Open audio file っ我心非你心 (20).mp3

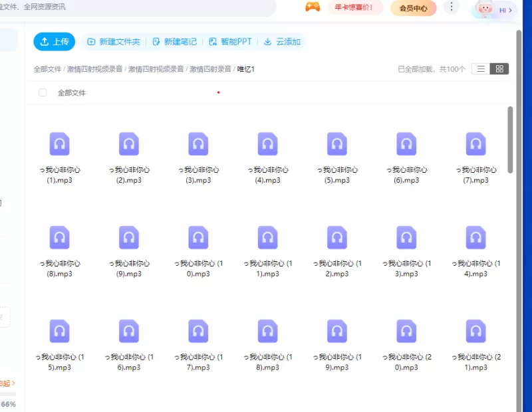pyautogui.click(x=406, y=345)
